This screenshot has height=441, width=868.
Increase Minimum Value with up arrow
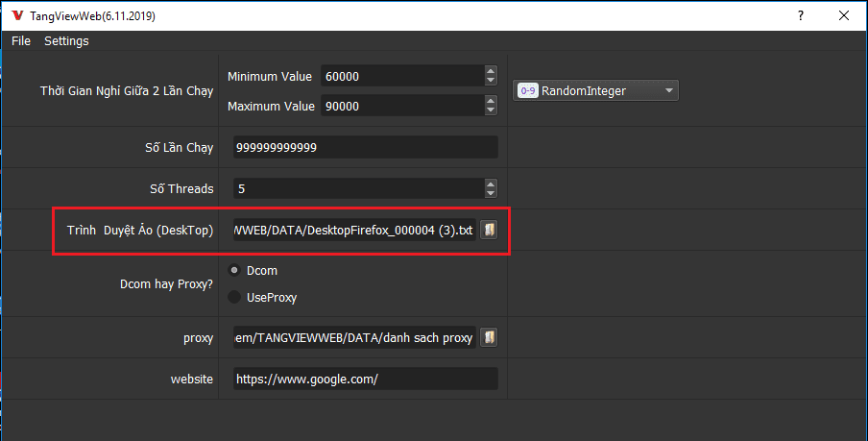(491, 71)
